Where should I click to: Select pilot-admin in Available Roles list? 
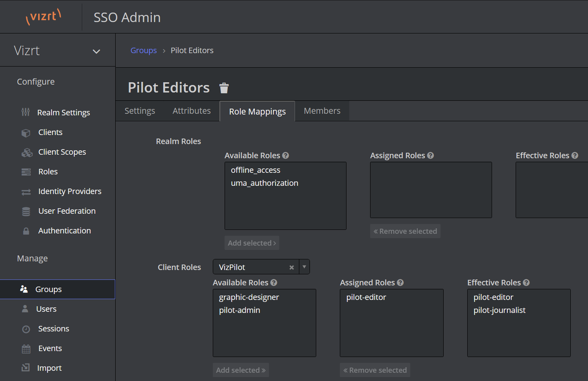point(240,310)
